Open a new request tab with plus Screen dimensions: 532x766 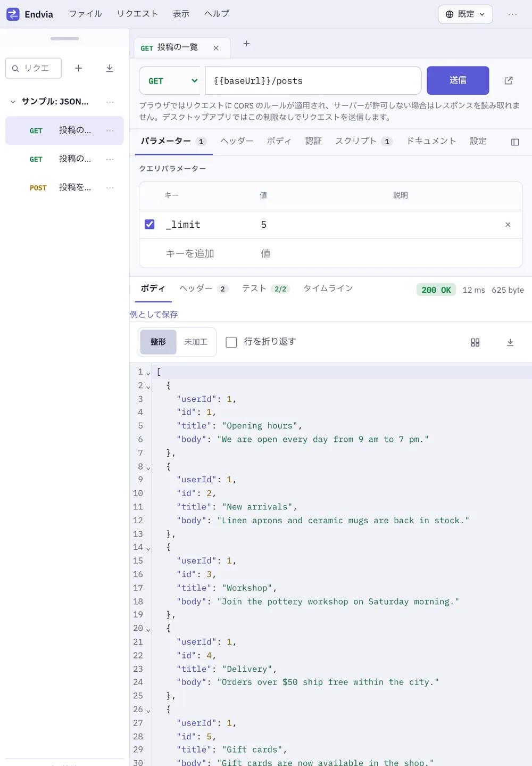pos(246,44)
